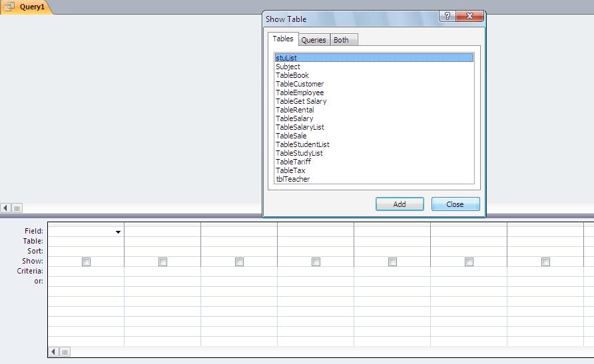Toggle Show checkbox in fourth grid column
594x364 pixels.
316,262
